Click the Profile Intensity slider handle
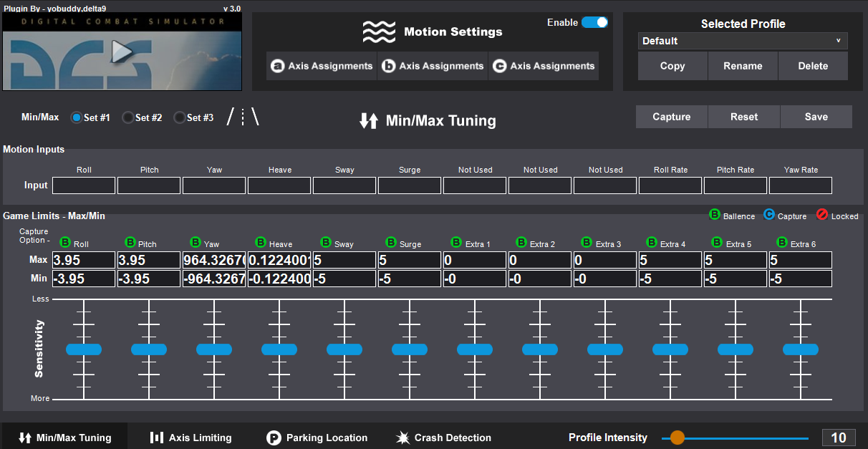 (677, 438)
